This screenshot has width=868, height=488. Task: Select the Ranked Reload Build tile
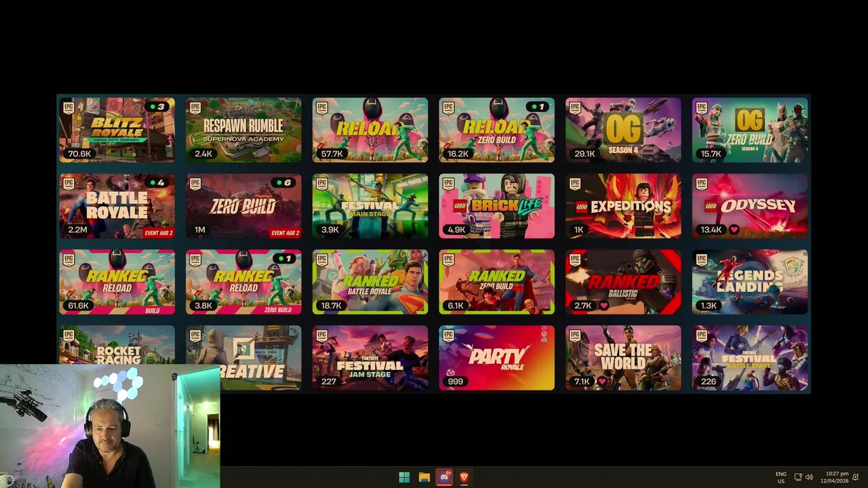pos(117,282)
